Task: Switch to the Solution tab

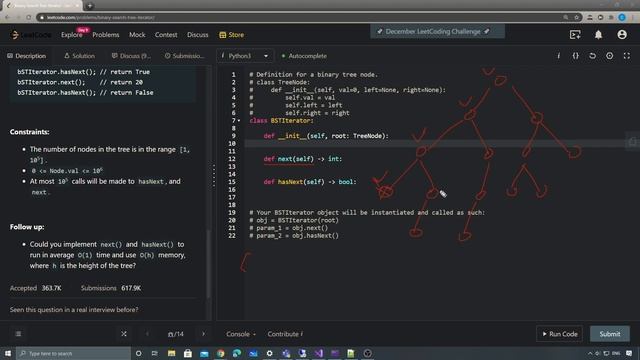Action: pos(80,56)
